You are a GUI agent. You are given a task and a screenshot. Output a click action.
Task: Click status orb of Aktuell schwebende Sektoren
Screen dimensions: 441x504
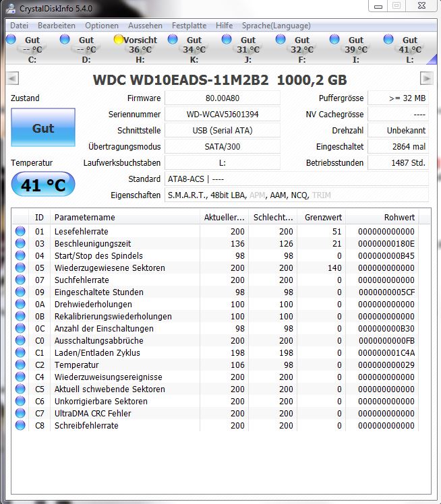pos(20,389)
